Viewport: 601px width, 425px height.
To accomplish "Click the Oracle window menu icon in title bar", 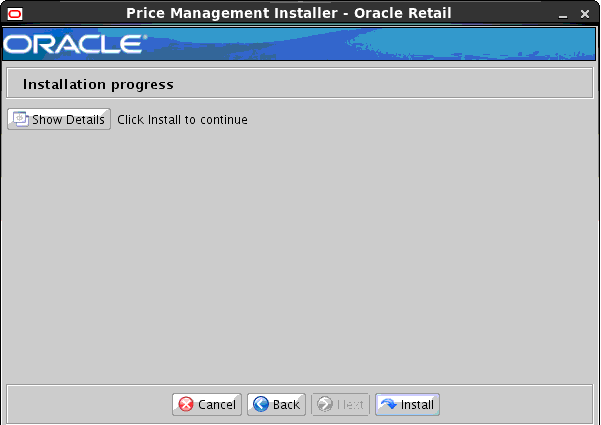I will 15,14.
